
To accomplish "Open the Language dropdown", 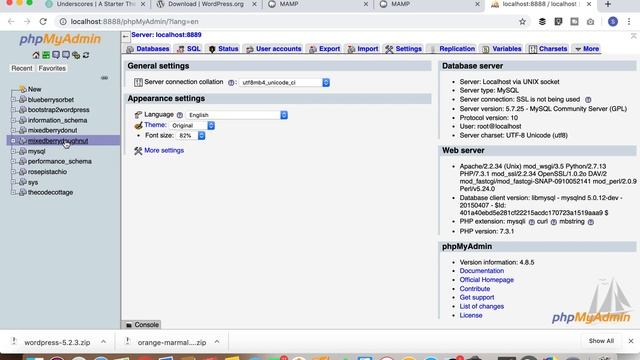I will point(237,115).
